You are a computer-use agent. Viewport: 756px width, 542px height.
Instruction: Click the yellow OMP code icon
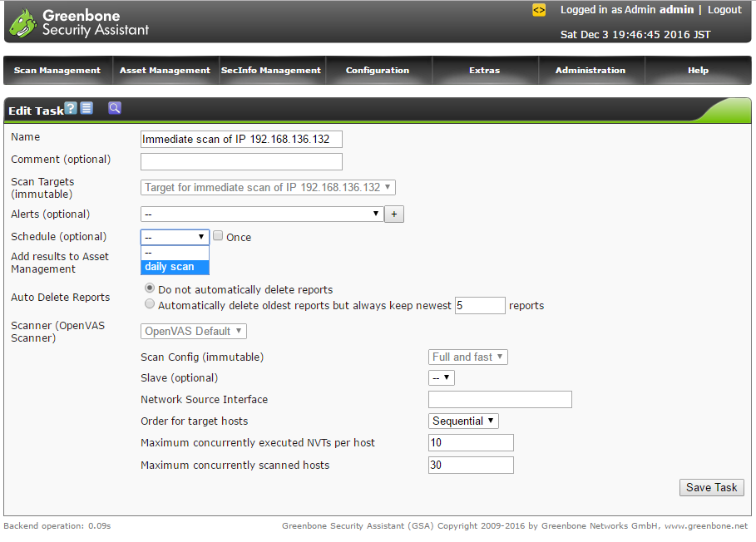[539, 10]
